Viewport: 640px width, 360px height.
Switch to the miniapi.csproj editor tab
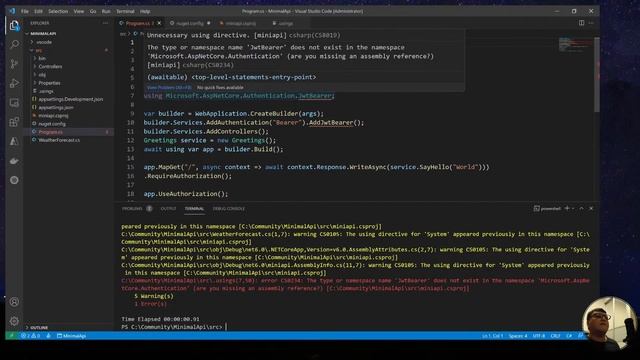point(241,23)
